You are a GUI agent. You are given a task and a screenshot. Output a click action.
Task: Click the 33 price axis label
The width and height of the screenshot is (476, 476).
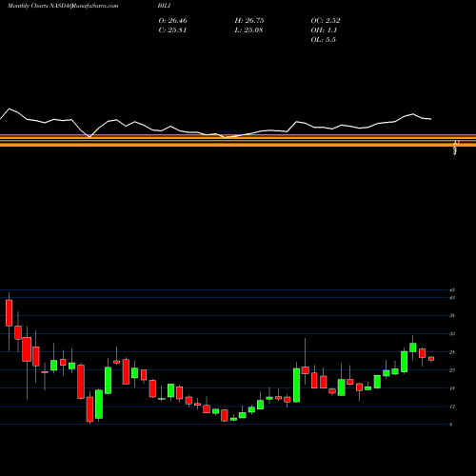tap(452, 334)
